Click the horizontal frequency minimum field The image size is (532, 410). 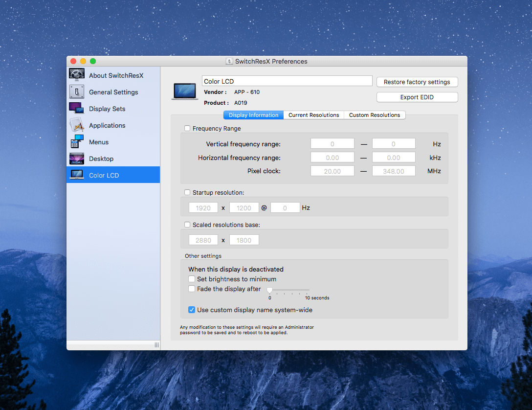point(332,157)
